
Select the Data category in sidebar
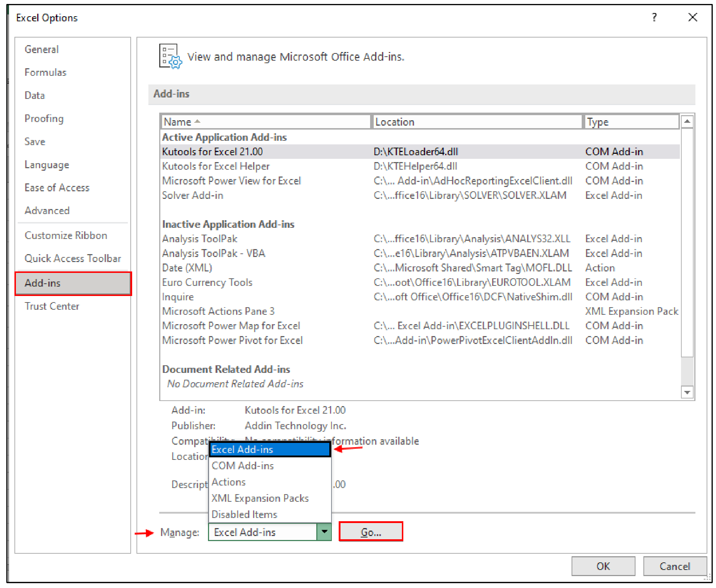tap(35, 96)
